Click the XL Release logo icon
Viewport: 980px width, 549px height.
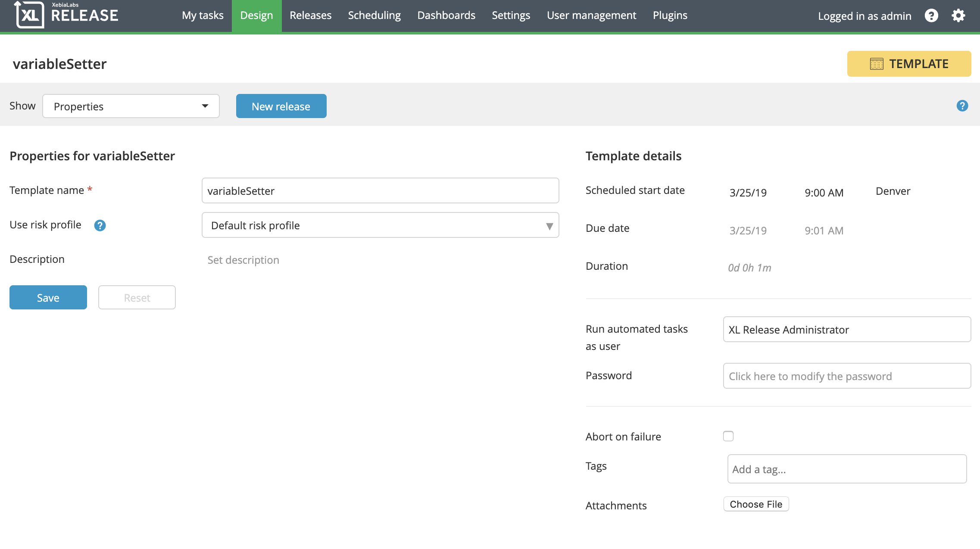[x=29, y=15]
